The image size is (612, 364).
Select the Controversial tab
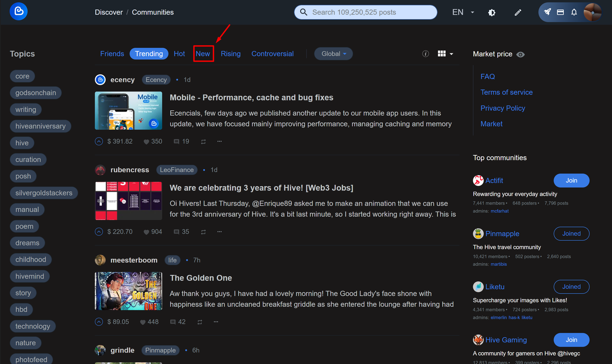pyautogui.click(x=273, y=54)
